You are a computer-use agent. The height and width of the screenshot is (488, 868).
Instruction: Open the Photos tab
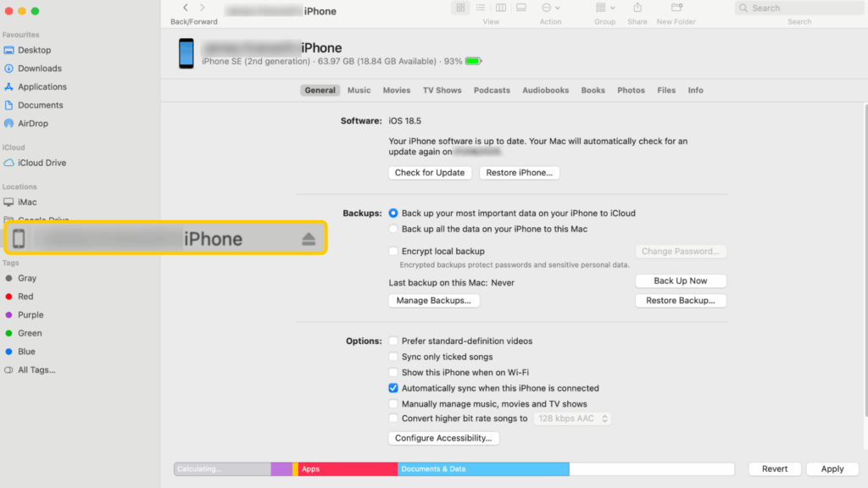(631, 90)
